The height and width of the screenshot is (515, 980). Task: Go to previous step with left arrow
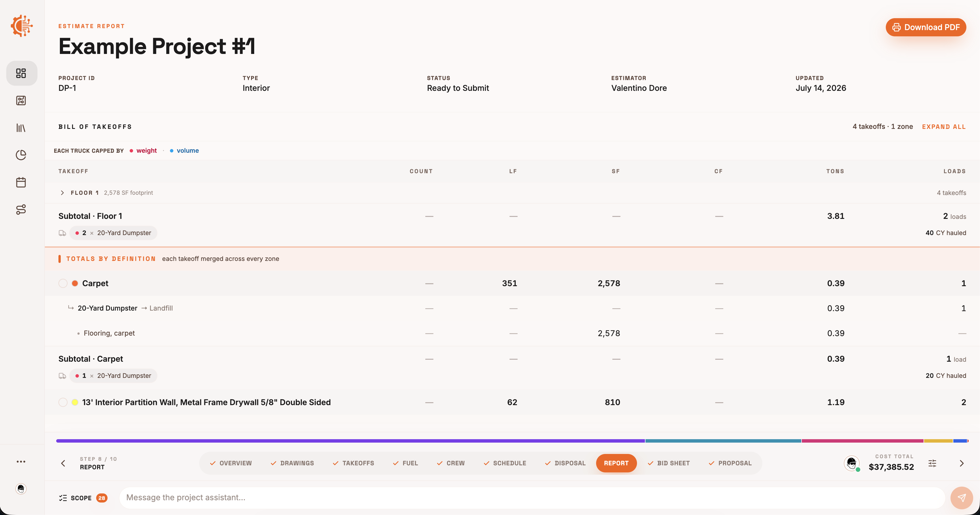pos(63,463)
